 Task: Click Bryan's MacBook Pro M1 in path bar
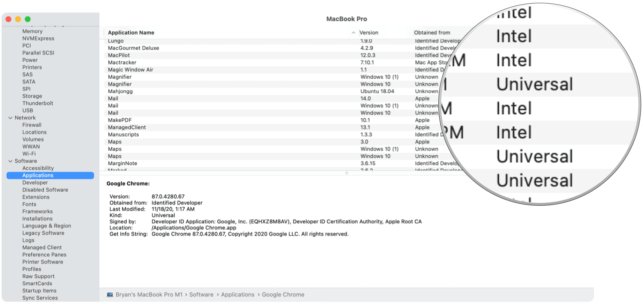tap(149, 295)
